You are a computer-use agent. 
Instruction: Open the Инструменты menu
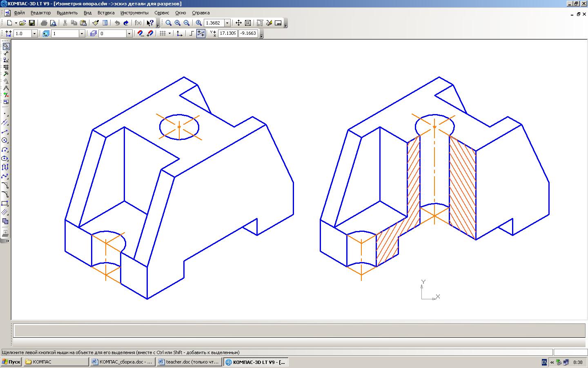(x=134, y=13)
